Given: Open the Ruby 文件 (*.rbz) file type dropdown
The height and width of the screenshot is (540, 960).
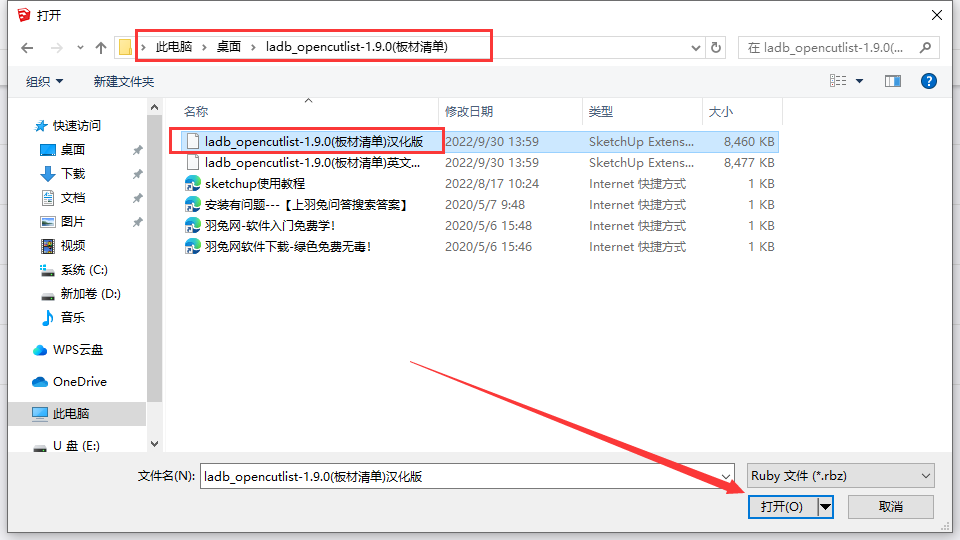Looking at the screenshot, I should tap(841, 476).
